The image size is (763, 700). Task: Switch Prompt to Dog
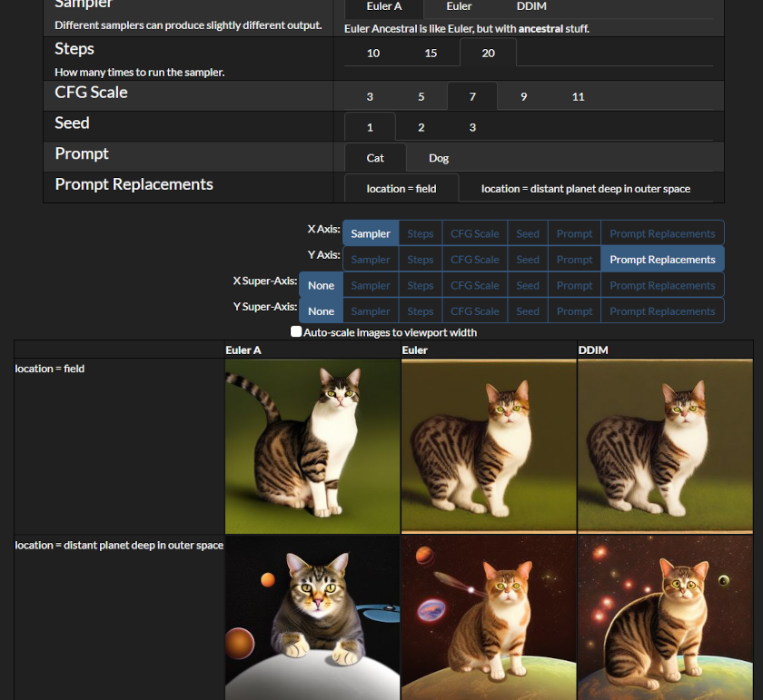(439, 158)
